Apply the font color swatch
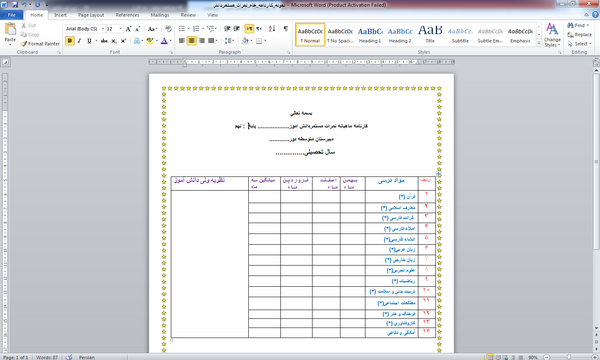 pyautogui.click(x=164, y=41)
